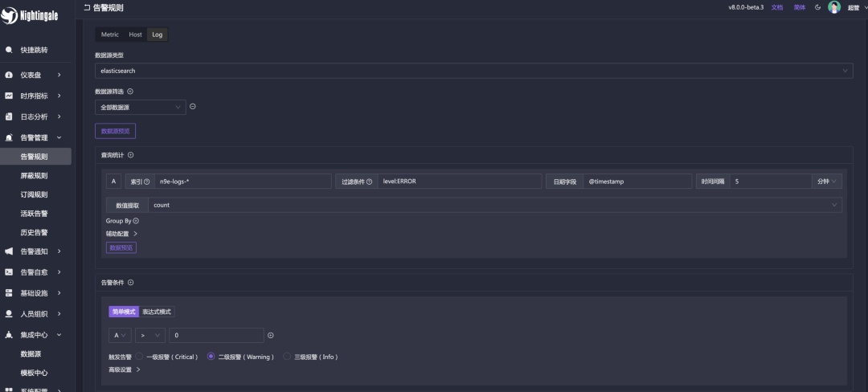The width and height of the screenshot is (868, 392).
Task: Click the version text v8.0.0-beta.3
Action: 746,7
